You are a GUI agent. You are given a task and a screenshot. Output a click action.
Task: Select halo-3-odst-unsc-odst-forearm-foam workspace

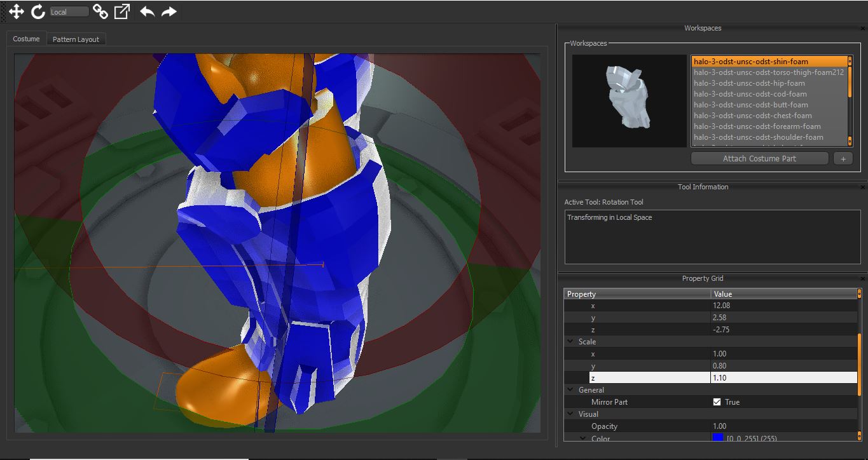769,126
